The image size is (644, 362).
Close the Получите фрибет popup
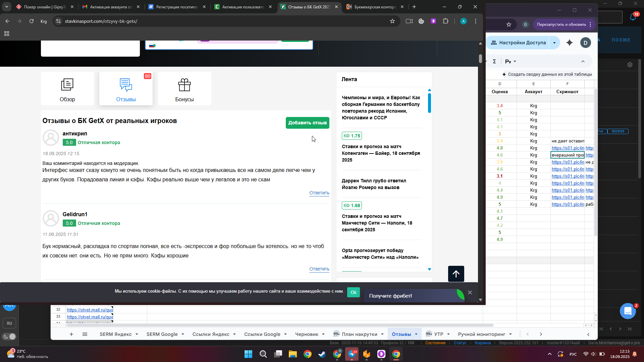pyautogui.click(x=470, y=292)
